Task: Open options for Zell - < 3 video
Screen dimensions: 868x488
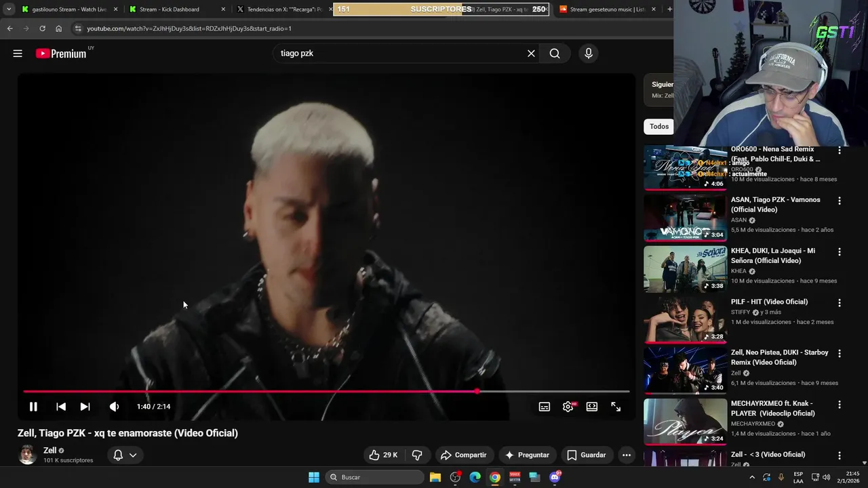Action: click(x=840, y=455)
